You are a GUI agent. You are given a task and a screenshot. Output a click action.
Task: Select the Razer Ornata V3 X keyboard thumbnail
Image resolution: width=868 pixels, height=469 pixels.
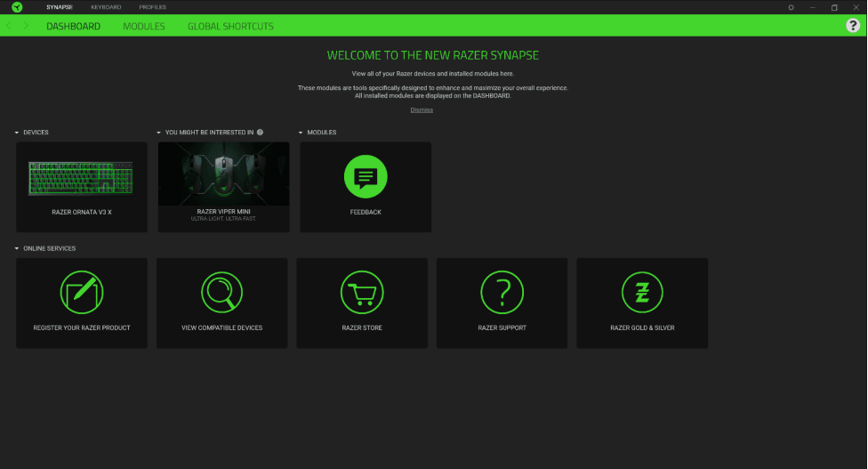point(81,178)
